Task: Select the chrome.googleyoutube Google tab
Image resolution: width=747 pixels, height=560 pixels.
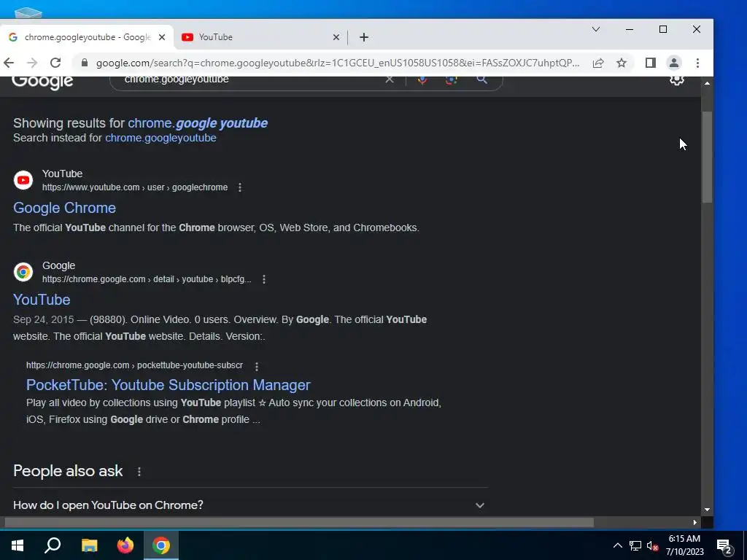Action: 87,37
